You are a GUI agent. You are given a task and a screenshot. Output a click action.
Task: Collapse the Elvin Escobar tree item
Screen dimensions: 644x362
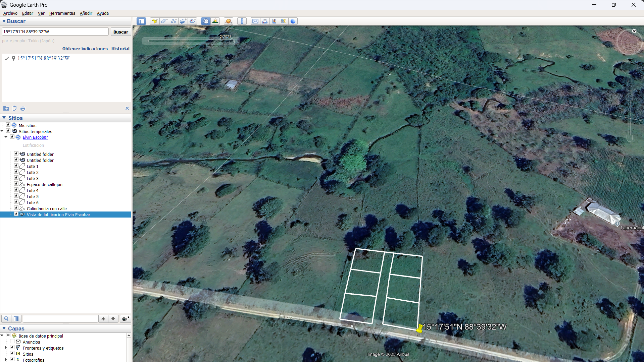(5, 137)
